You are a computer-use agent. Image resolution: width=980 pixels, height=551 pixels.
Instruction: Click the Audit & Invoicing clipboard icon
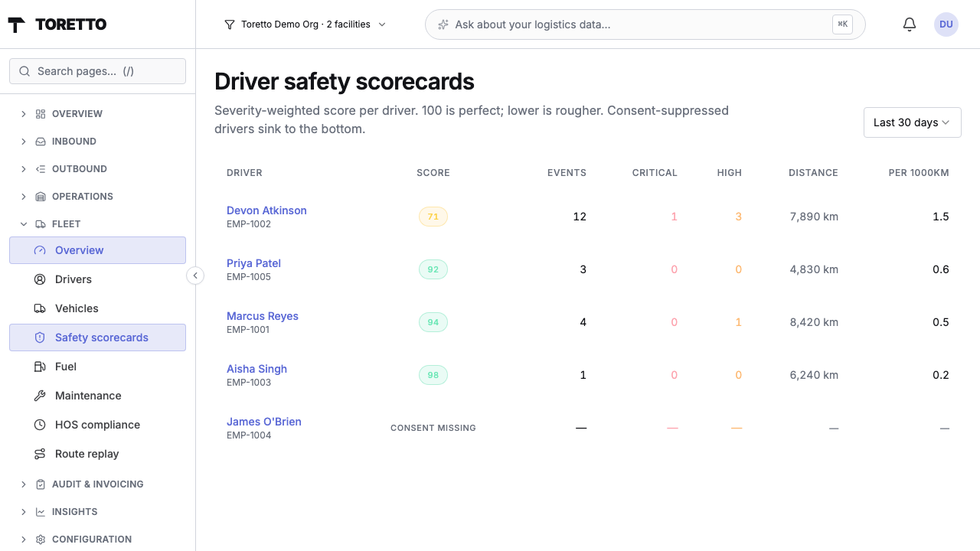(41, 484)
